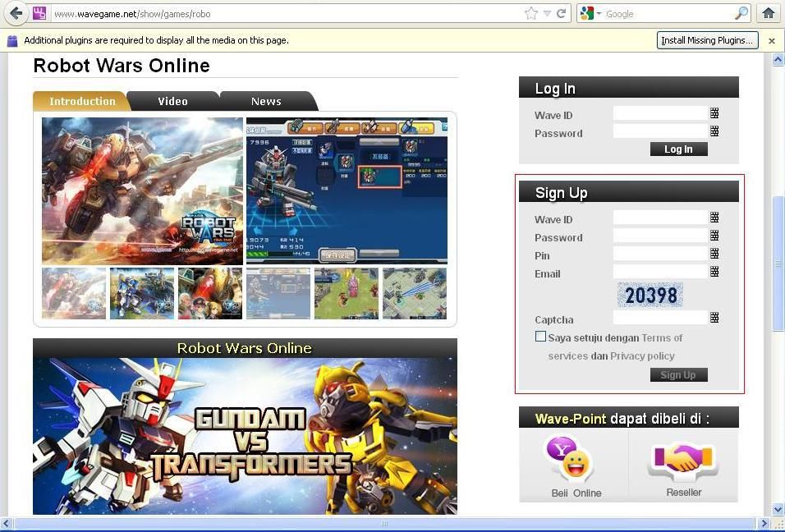Viewport: 785px width, 532px height.
Task: Click the horizontal scrollbar left arrow
Action: 7,524
